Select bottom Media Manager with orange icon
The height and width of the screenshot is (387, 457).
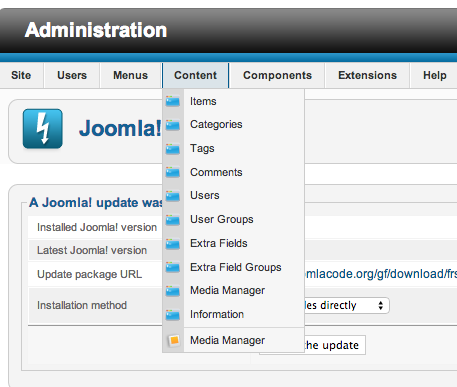(x=233, y=340)
